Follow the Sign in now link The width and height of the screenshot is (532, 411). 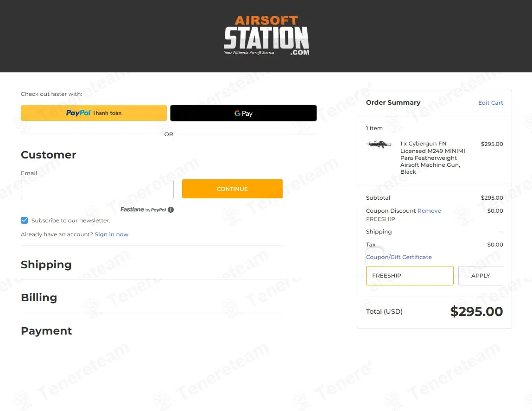111,234
